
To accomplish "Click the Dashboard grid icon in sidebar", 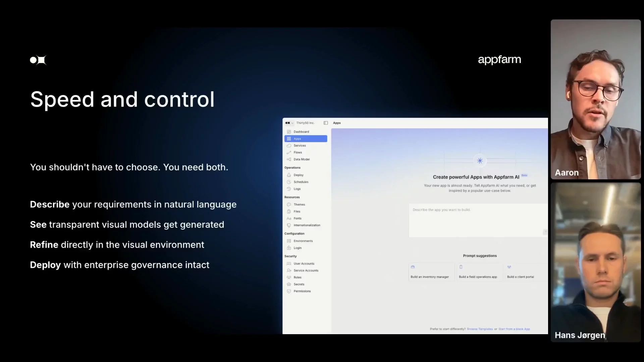I will [x=289, y=132].
